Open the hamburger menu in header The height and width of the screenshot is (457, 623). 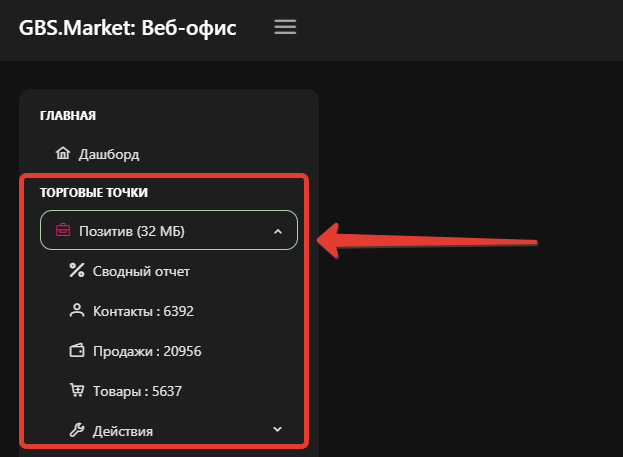pos(285,28)
